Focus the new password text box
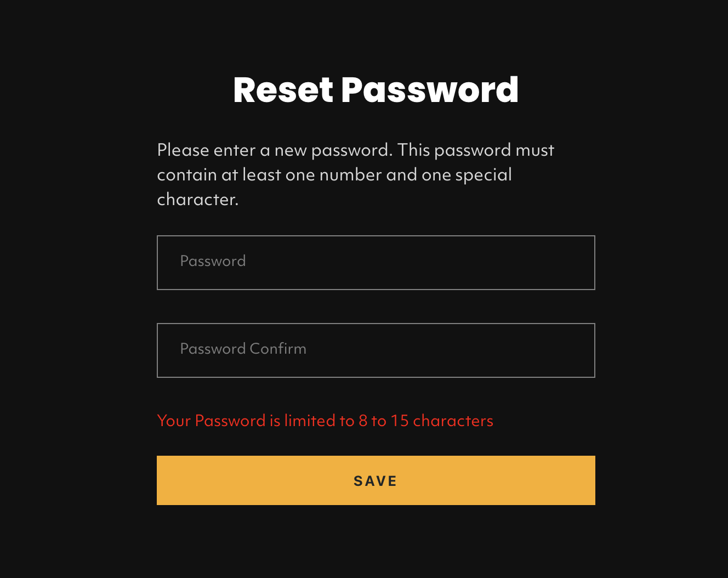 376,262
